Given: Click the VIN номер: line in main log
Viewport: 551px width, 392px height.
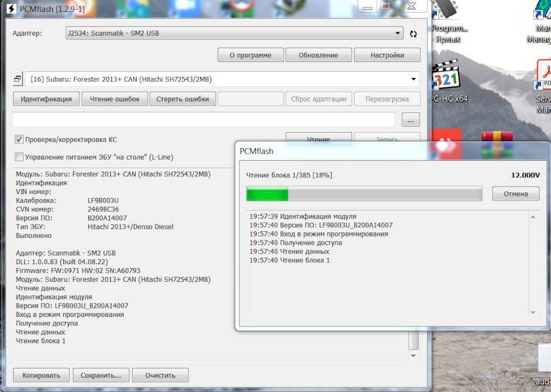Looking at the screenshot, I should tap(33, 192).
